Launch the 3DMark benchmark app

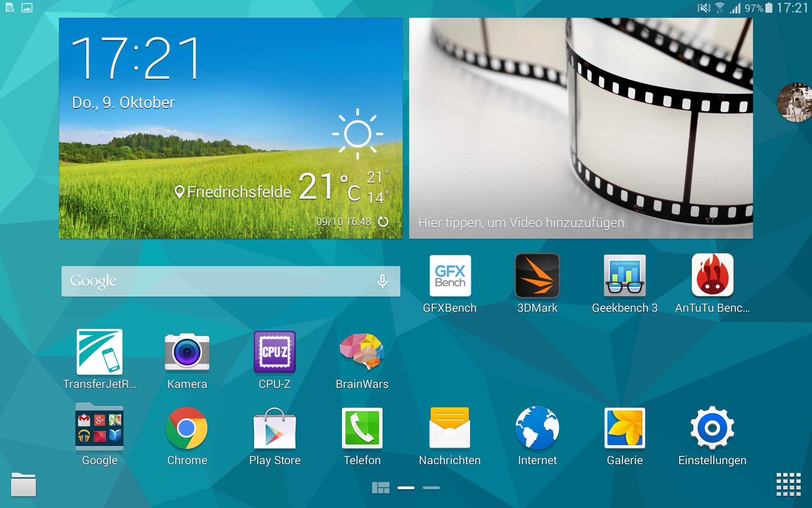537,276
